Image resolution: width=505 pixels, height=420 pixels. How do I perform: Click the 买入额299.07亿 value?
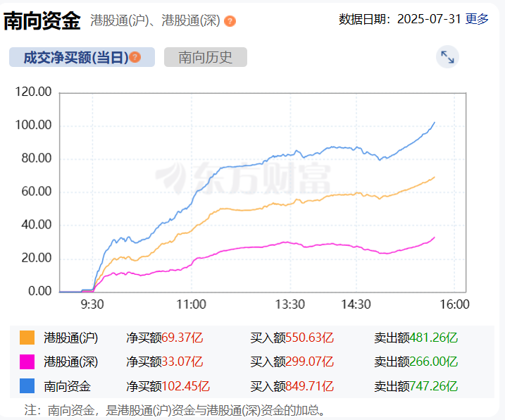(x=292, y=362)
